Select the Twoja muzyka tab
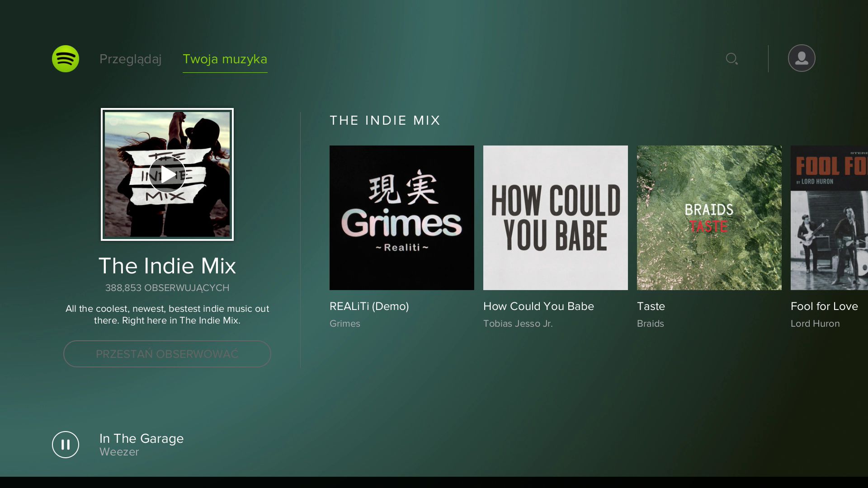This screenshot has width=868, height=488. 225,59
